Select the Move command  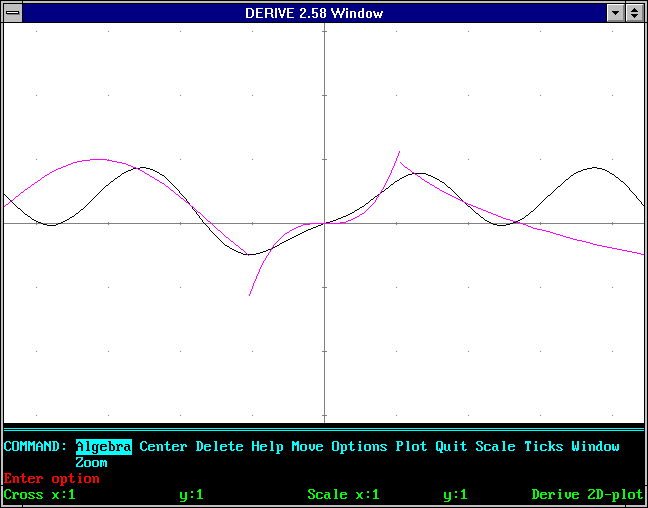click(307, 447)
